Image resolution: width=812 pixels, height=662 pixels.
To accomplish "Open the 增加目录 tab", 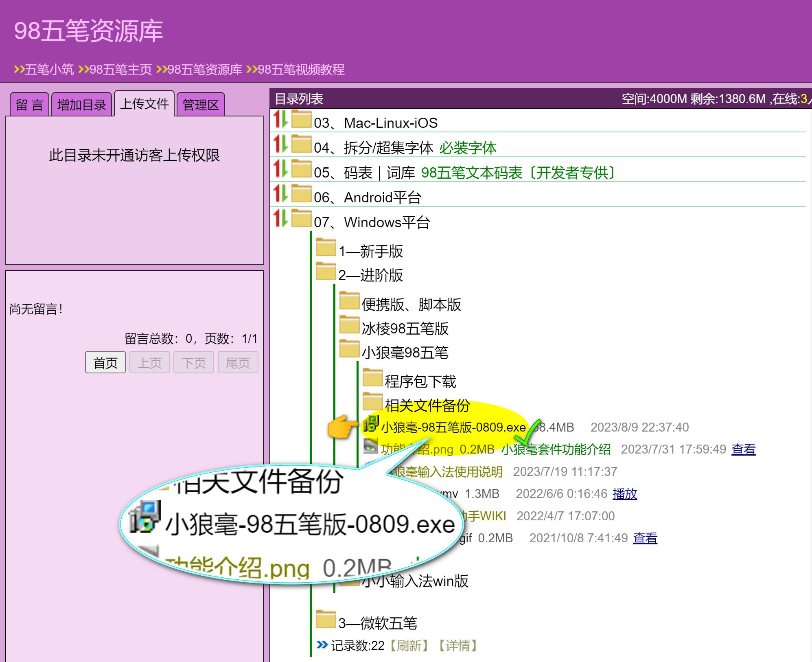I will click(81, 105).
